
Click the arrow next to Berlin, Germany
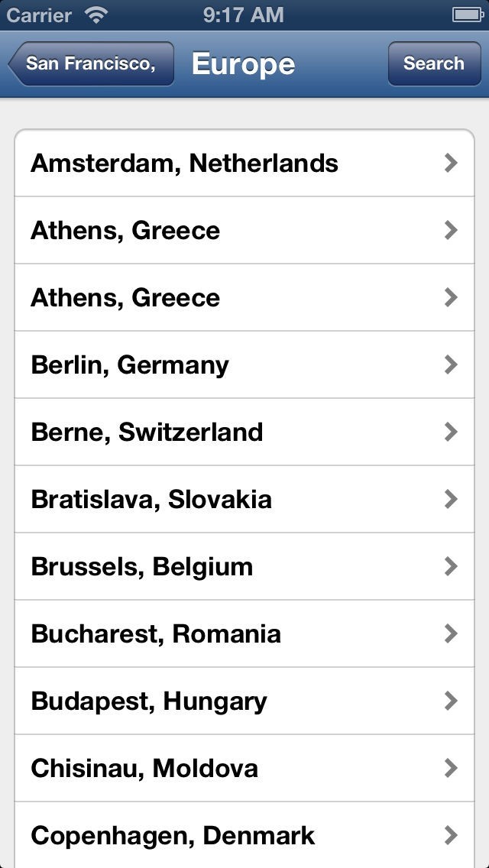coord(451,364)
